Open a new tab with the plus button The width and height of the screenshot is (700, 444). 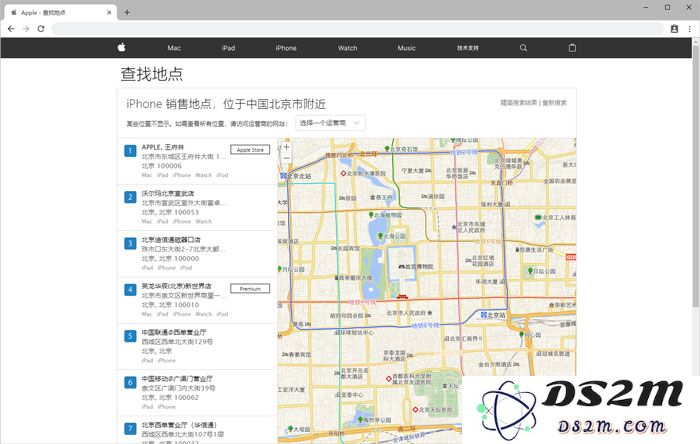127,12
